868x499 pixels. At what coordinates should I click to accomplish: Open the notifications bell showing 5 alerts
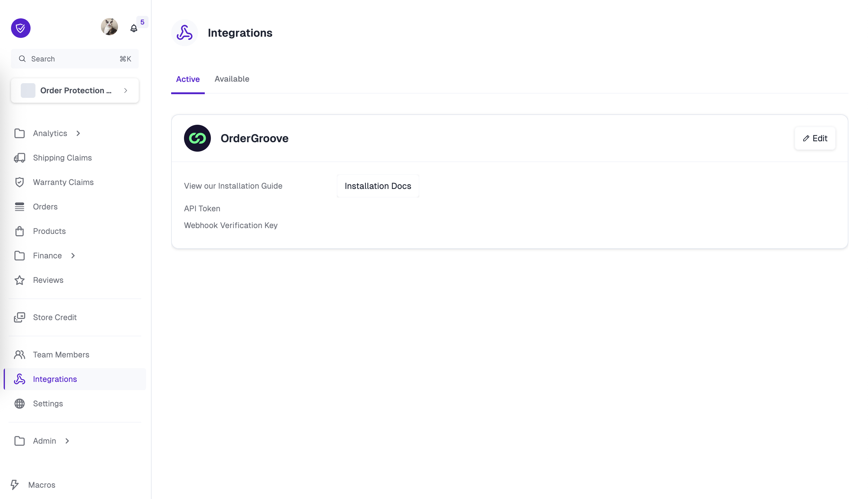click(x=134, y=29)
